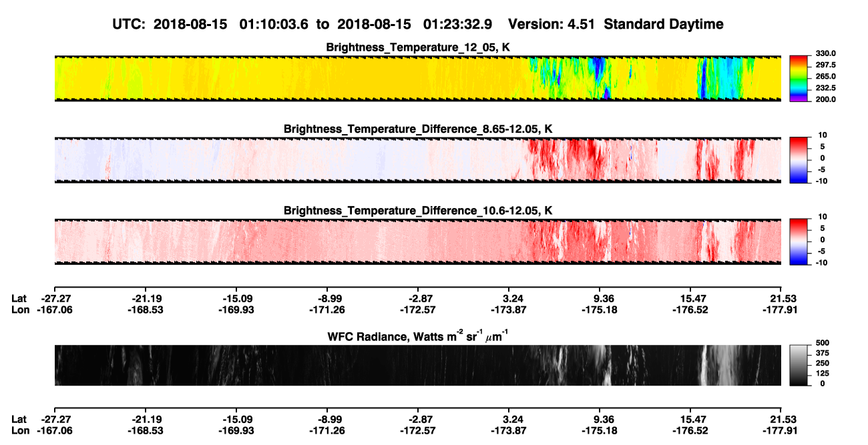The image size is (868, 445).
Task: Click latitude '-21.19' below the WFC Radiance strip
Action: [x=146, y=420]
